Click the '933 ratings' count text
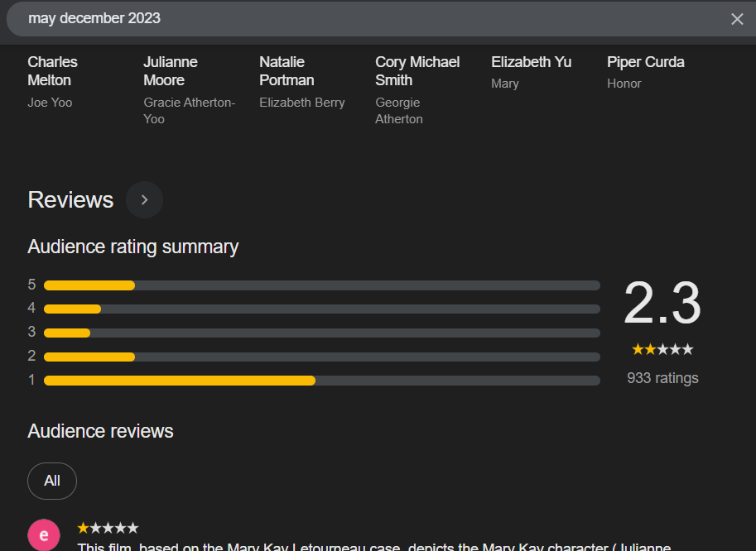The height and width of the screenshot is (551, 756). (x=662, y=378)
